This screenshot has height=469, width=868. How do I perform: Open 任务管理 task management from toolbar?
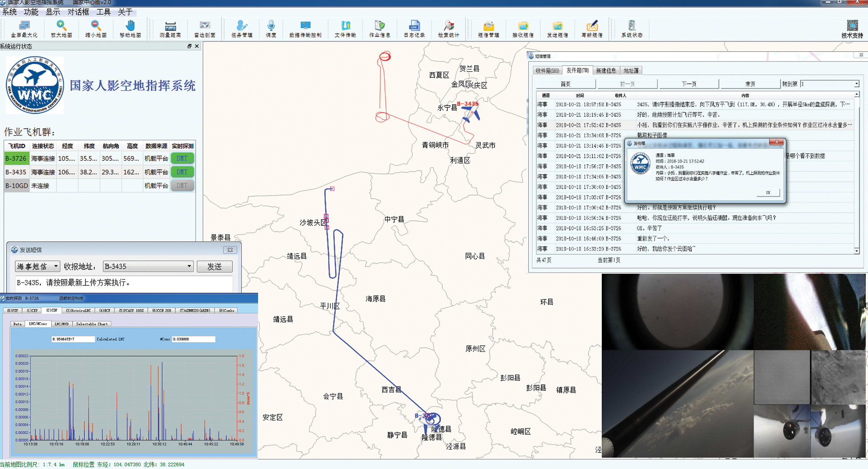click(x=242, y=29)
